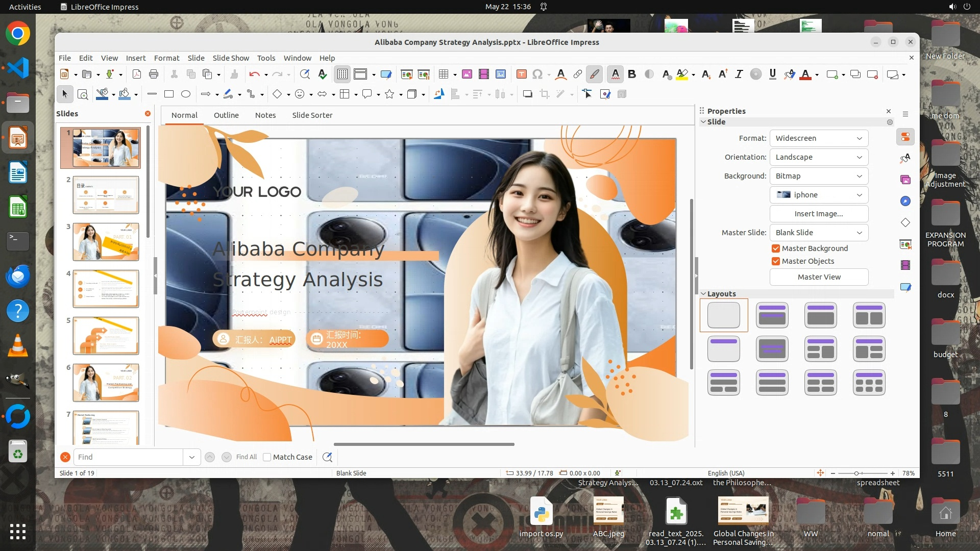This screenshot has height=551, width=980.
Task: Uncheck the Master Objects checkbox
Action: (x=776, y=261)
